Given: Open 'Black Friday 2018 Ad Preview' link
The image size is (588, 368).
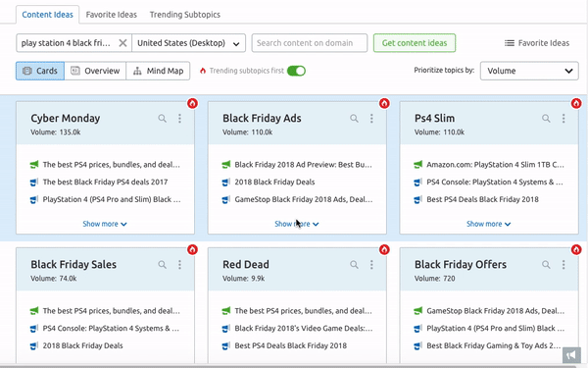Looking at the screenshot, I should pyautogui.click(x=303, y=165).
